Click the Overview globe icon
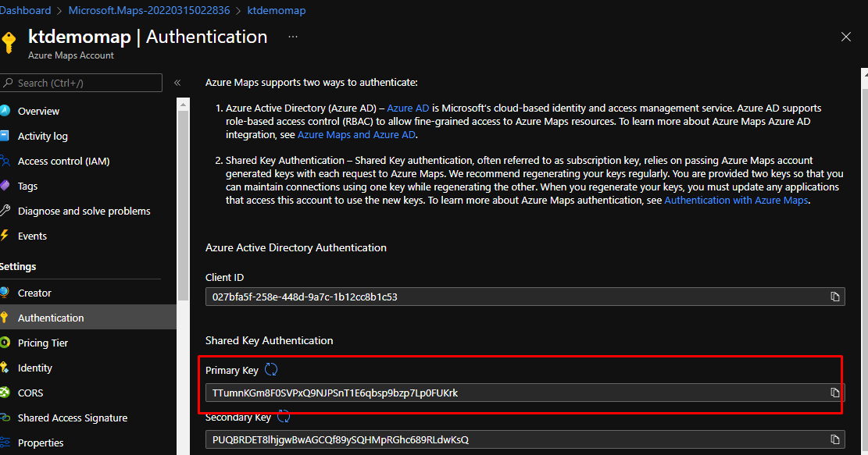868x455 pixels. [5, 111]
